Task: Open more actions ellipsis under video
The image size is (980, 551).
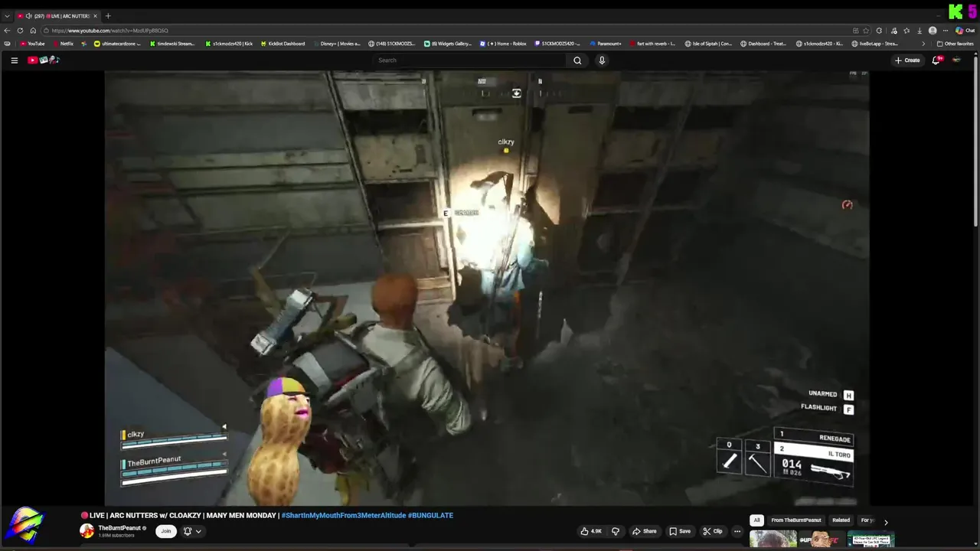Action: [737, 531]
